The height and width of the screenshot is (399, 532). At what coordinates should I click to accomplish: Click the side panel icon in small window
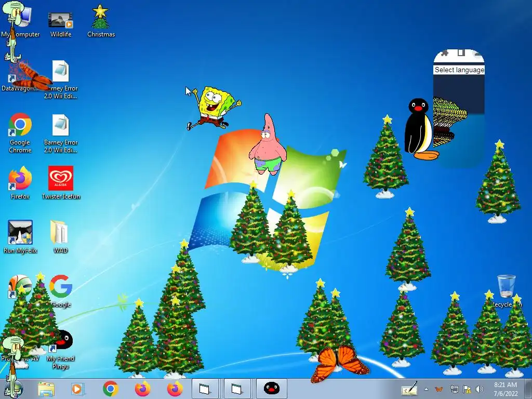pyautogui.click(x=461, y=52)
